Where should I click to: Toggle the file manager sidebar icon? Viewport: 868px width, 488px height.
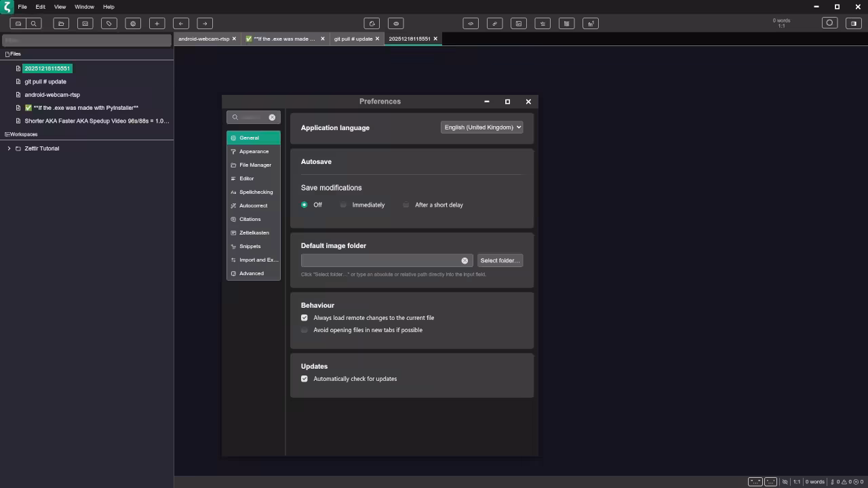(x=18, y=23)
